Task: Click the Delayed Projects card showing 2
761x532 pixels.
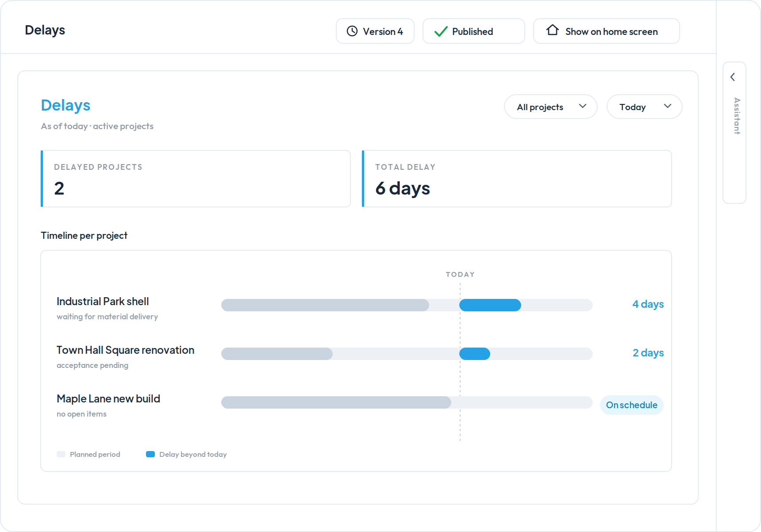Action: [x=196, y=179]
